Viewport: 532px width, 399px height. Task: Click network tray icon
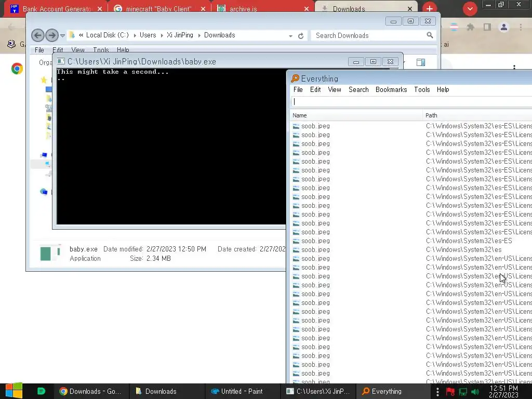(463, 392)
